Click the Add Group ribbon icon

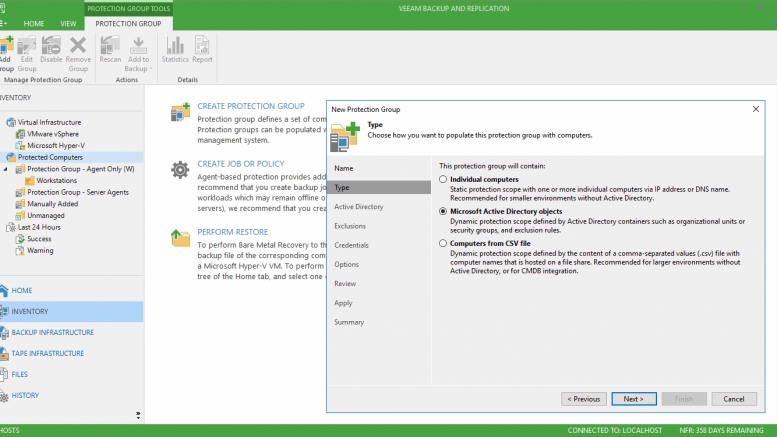[6, 46]
